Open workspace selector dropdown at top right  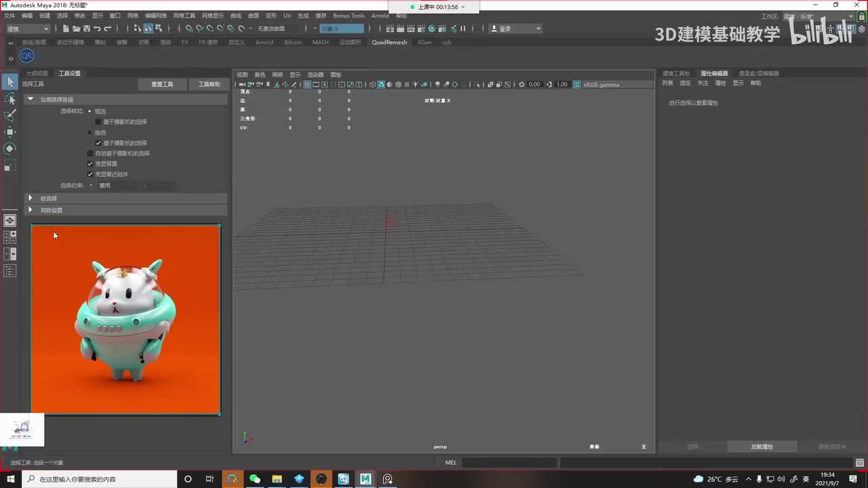pos(819,16)
